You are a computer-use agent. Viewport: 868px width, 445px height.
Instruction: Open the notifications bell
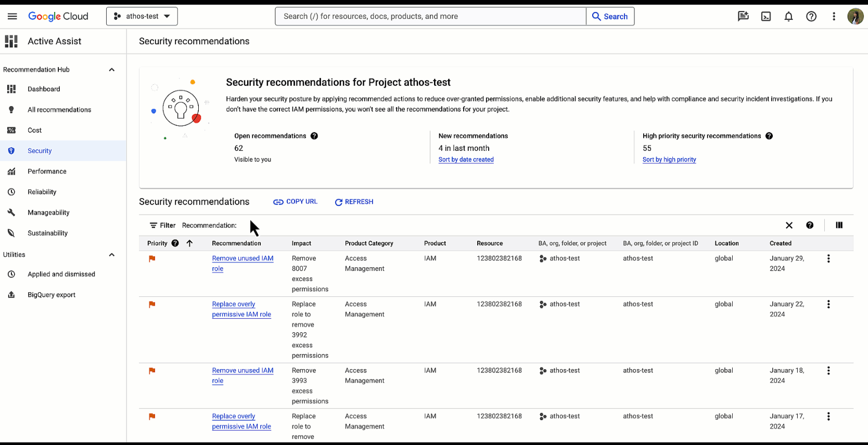pos(788,17)
